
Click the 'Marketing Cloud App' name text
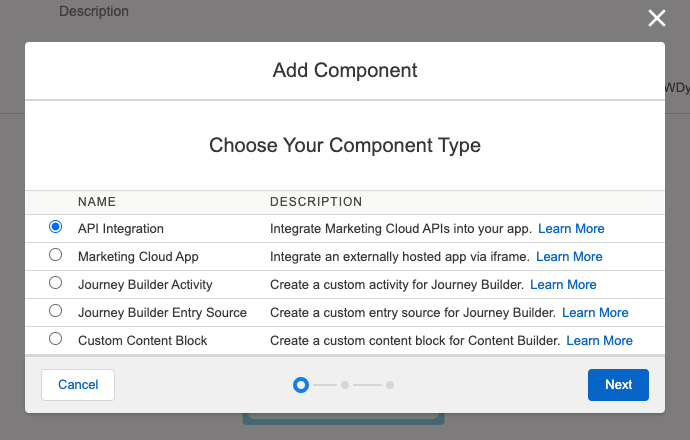(x=138, y=257)
